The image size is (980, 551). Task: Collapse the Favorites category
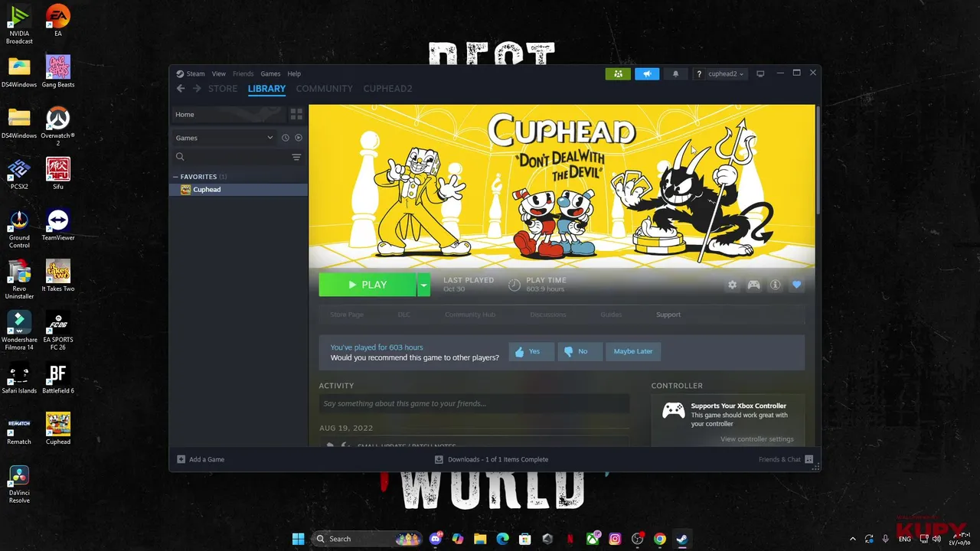(x=175, y=177)
